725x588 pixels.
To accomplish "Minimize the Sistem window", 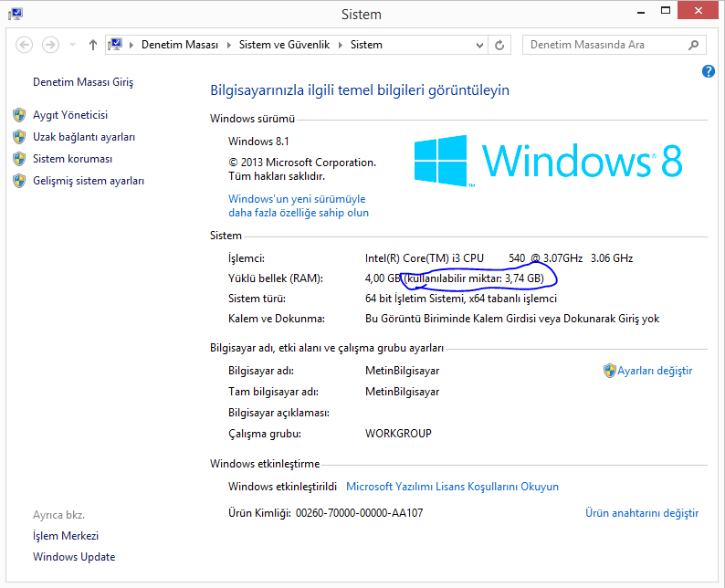I will (641, 11).
